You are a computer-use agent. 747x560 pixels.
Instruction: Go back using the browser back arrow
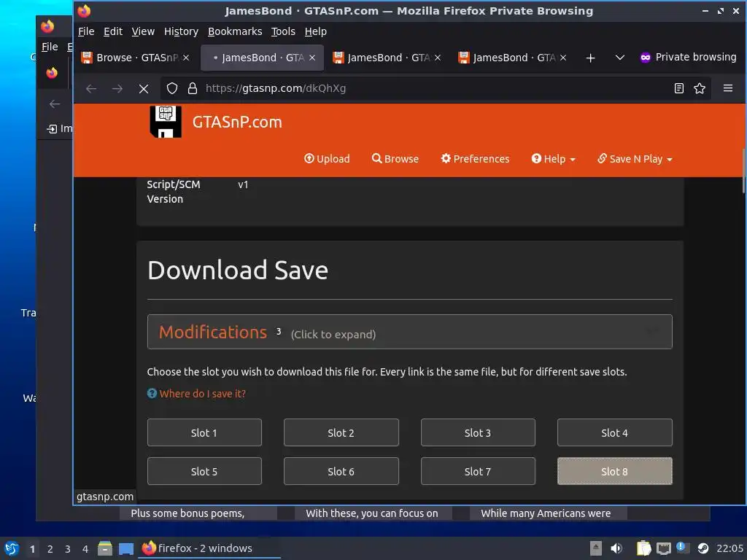(x=91, y=88)
